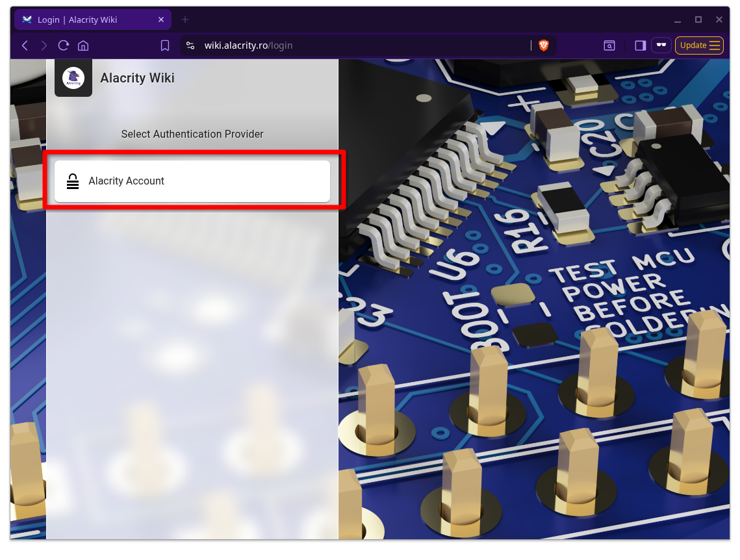The height and width of the screenshot is (560, 740).
Task: Click the Alacrity Wiki logo
Action: [73, 78]
